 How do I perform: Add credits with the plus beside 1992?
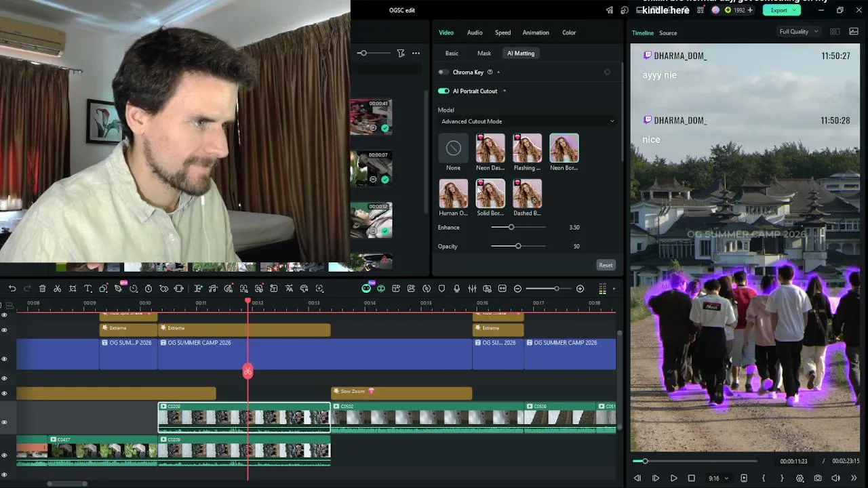[749, 10]
